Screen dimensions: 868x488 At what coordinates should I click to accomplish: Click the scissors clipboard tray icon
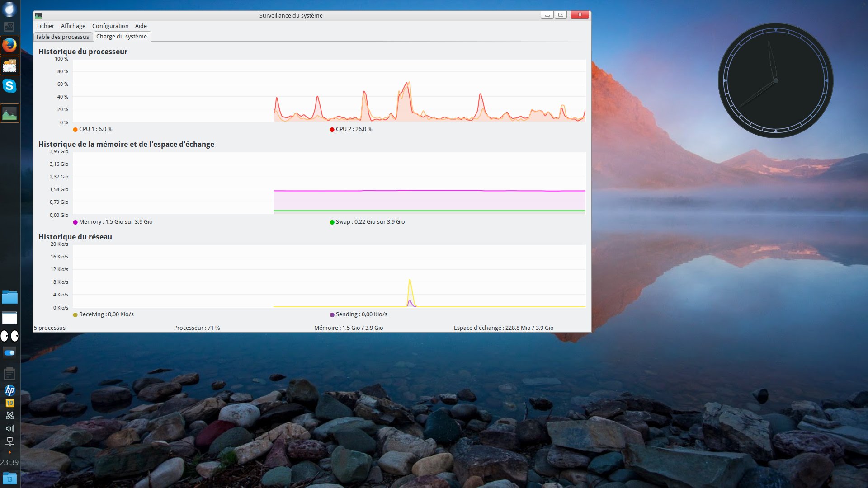[9, 416]
